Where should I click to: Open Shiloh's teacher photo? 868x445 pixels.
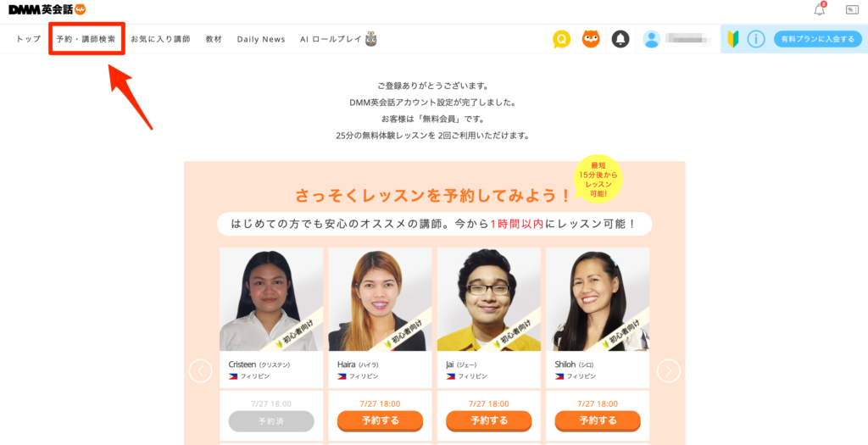coord(598,299)
